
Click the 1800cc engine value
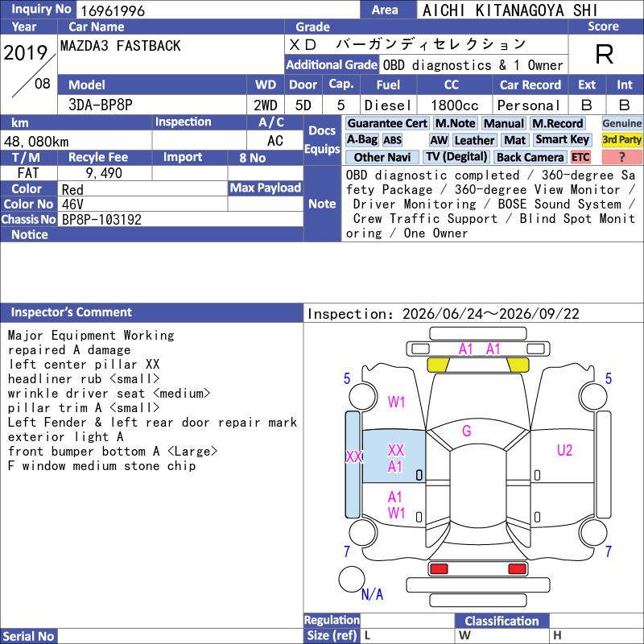tap(455, 105)
